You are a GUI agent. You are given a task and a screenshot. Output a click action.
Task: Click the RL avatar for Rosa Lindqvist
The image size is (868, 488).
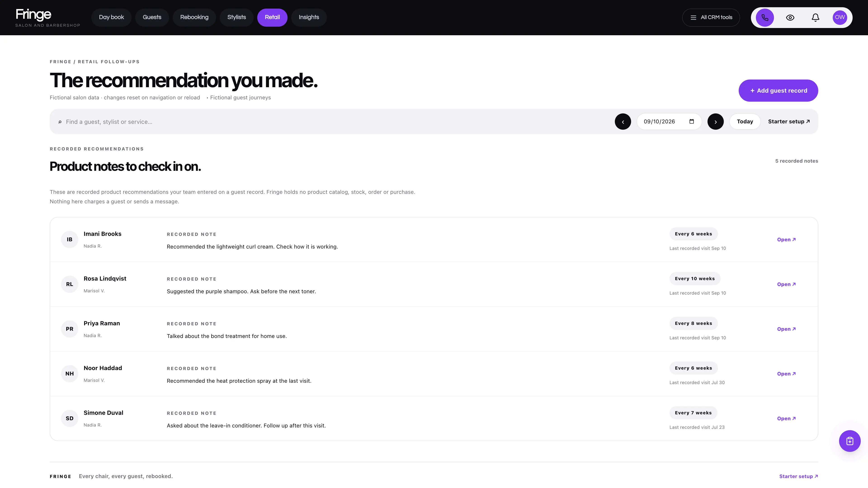[x=69, y=284]
